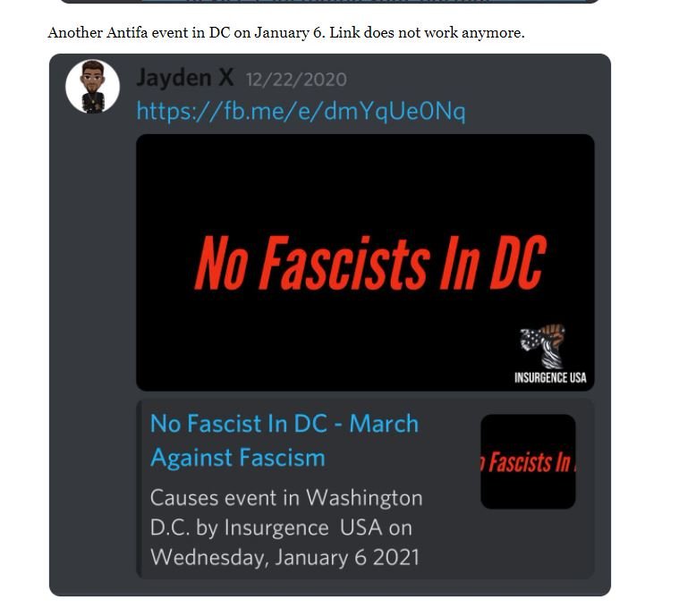Click the Causes event in Washington line
The image size is (679, 616).
(285, 497)
